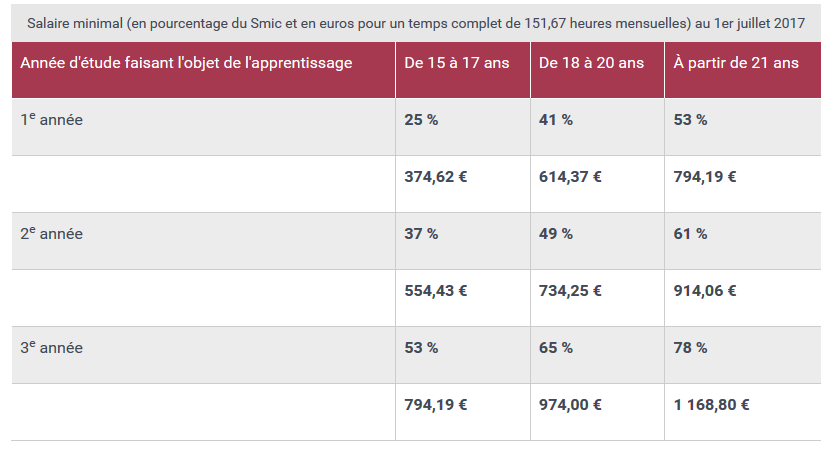Select the "De 18 à 20 ans" header

point(591,63)
